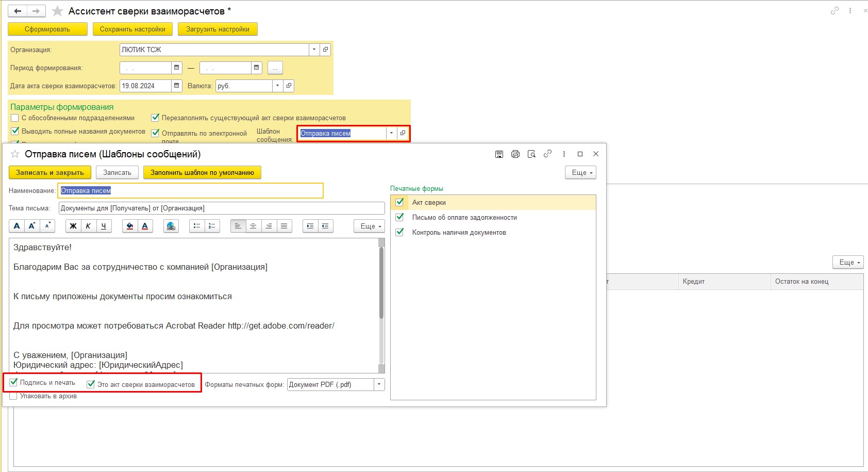
Task: Open 'Еще' menu above the Кредит column
Action: [x=848, y=263]
